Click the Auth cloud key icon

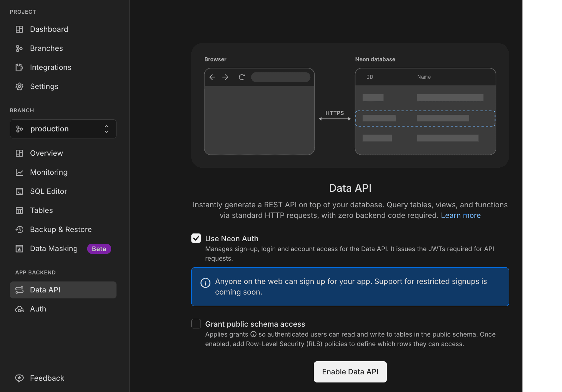pos(19,309)
